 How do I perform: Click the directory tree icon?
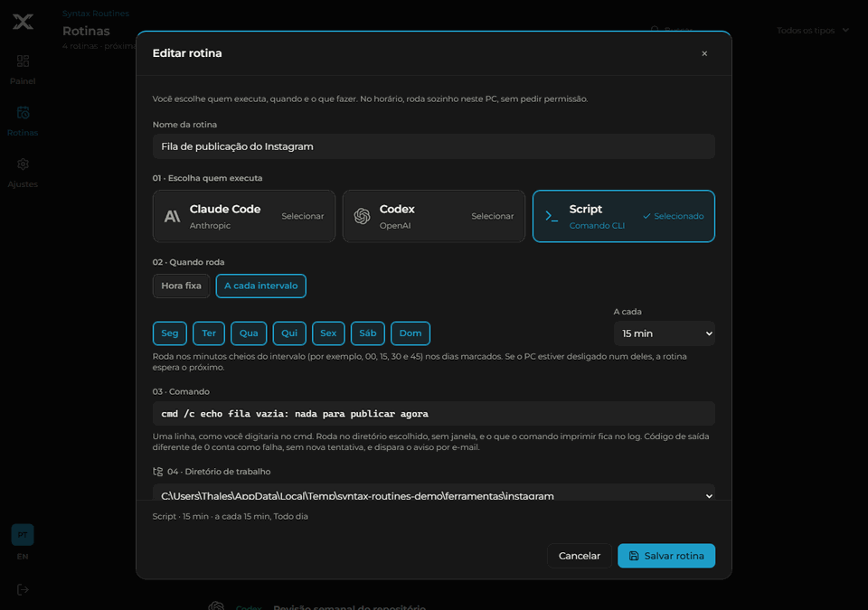tap(157, 472)
